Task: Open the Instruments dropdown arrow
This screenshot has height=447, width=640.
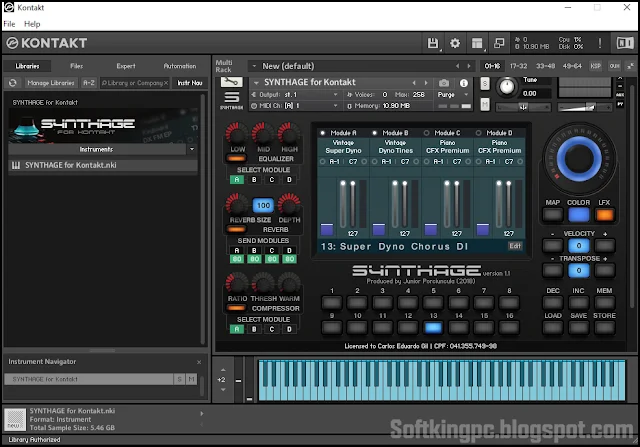Action: click(192, 149)
